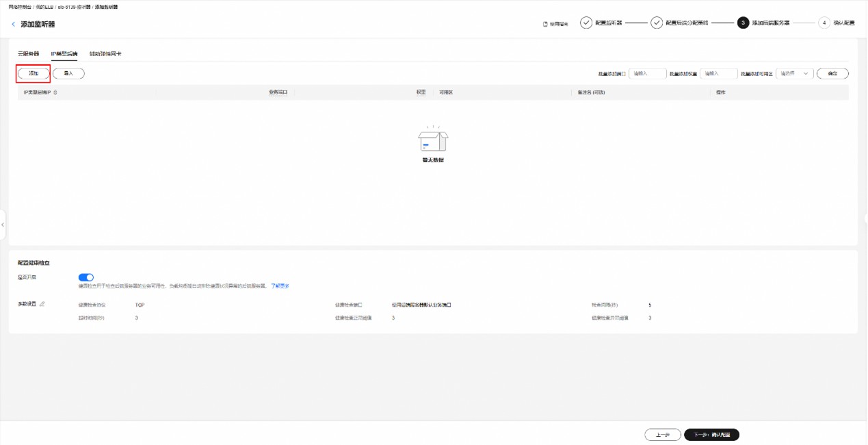This screenshot has width=868, height=445.
Task: Click the checkmark icon for step 配置后端分配策略
Action: [x=657, y=23]
